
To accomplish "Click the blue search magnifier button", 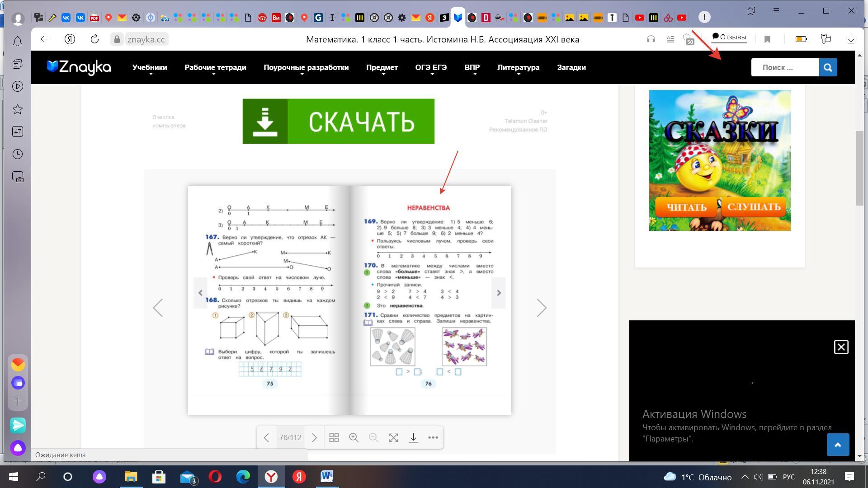I will pyautogui.click(x=828, y=67).
